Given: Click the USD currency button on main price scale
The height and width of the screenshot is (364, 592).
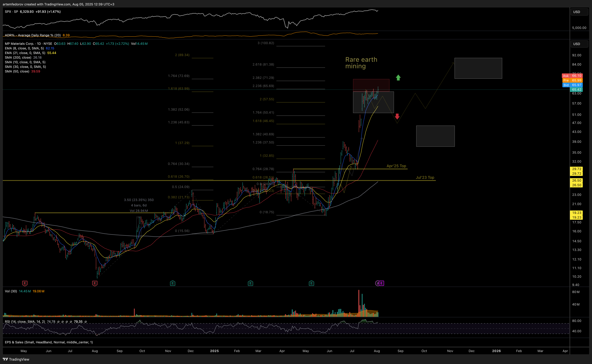Looking at the screenshot, I should coord(579,44).
